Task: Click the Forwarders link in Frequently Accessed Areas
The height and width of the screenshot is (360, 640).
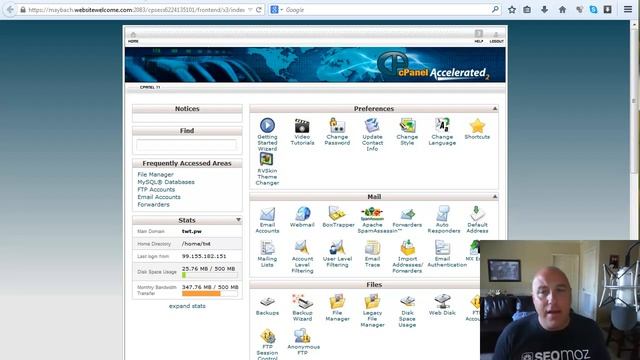Action: [153, 204]
